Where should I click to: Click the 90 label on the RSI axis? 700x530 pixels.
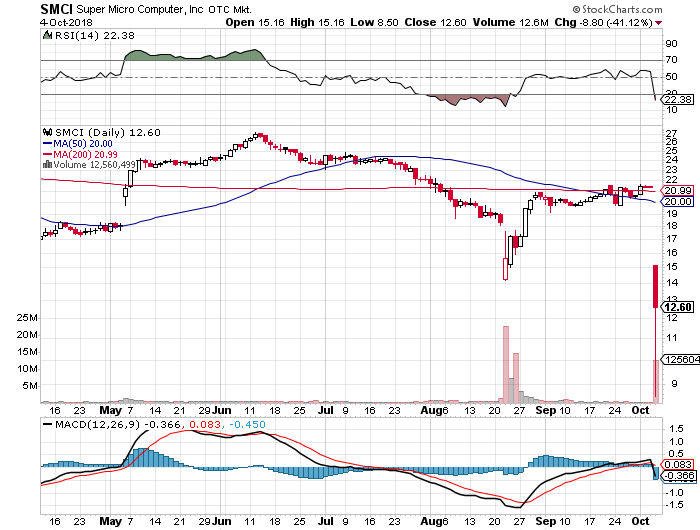click(x=671, y=44)
